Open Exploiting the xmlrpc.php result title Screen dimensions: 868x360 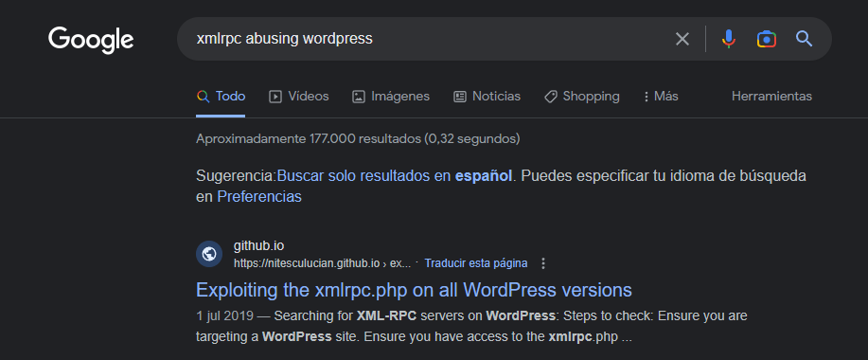point(414,290)
